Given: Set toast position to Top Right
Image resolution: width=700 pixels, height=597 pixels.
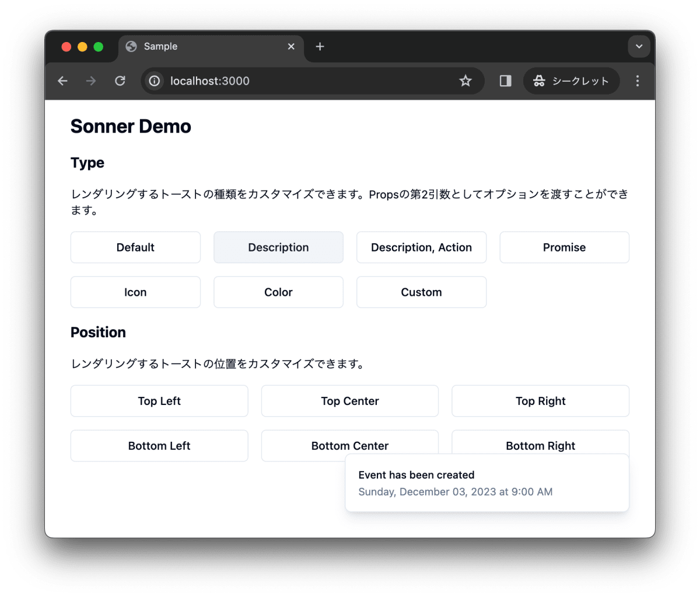Looking at the screenshot, I should [x=541, y=401].
